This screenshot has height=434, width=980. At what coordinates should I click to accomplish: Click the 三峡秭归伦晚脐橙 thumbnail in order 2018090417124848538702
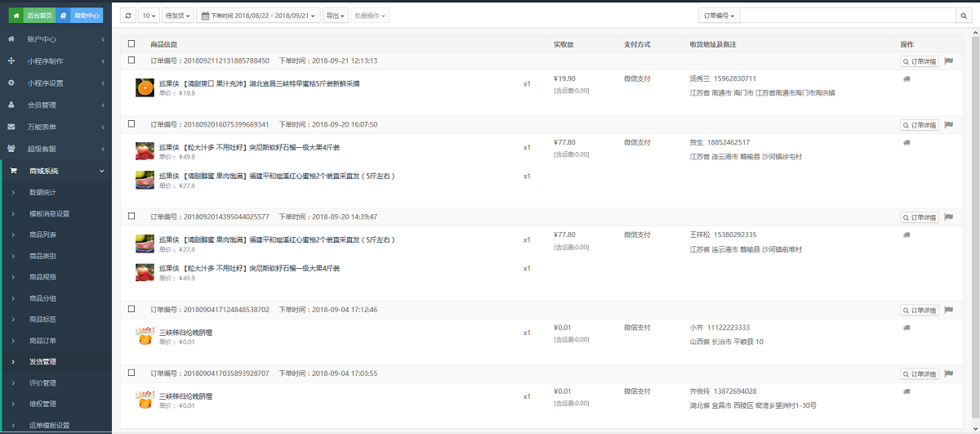click(x=145, y=336)
